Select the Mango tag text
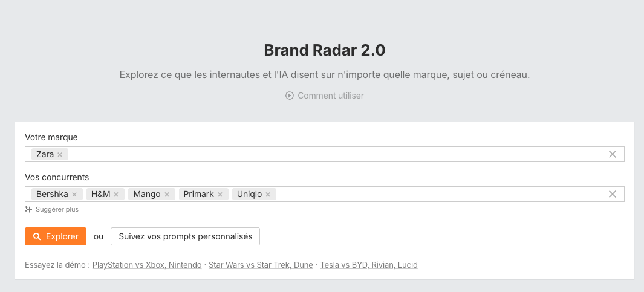Viewport: 644px width, 292px height. 146,194
